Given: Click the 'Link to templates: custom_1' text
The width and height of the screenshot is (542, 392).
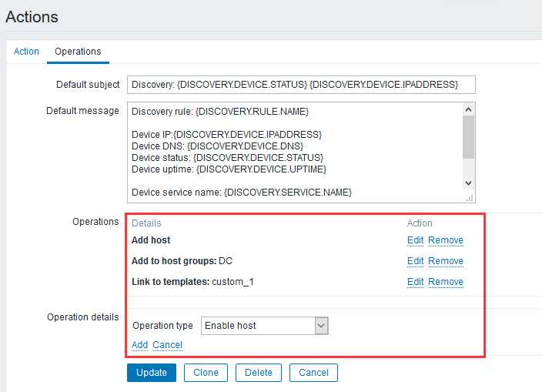Looking at the screenshot, I should 192,282.
